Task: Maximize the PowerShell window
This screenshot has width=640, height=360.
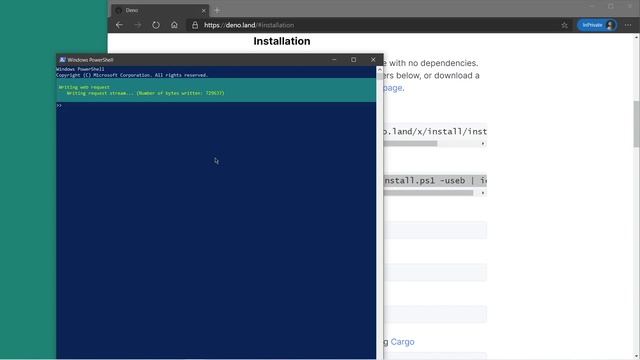Action: (x=353, y=60)
